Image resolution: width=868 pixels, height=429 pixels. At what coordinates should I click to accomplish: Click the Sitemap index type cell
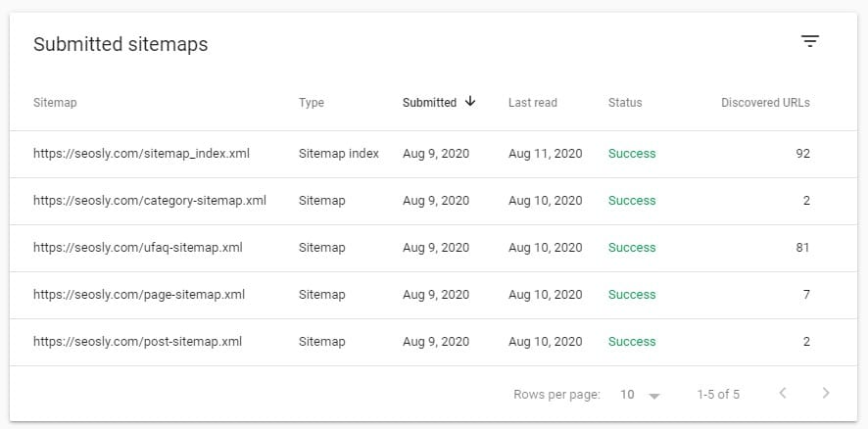338,154
